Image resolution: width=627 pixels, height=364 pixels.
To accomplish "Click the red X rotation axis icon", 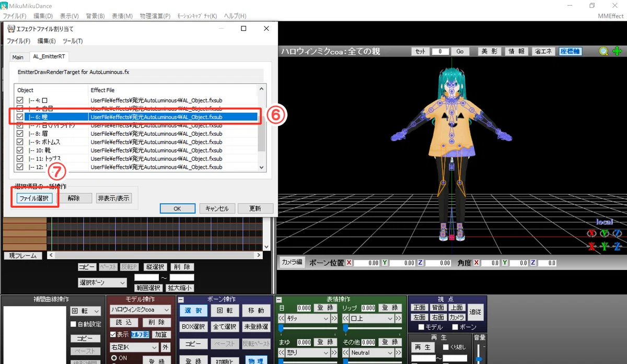I will click(591, 233).
